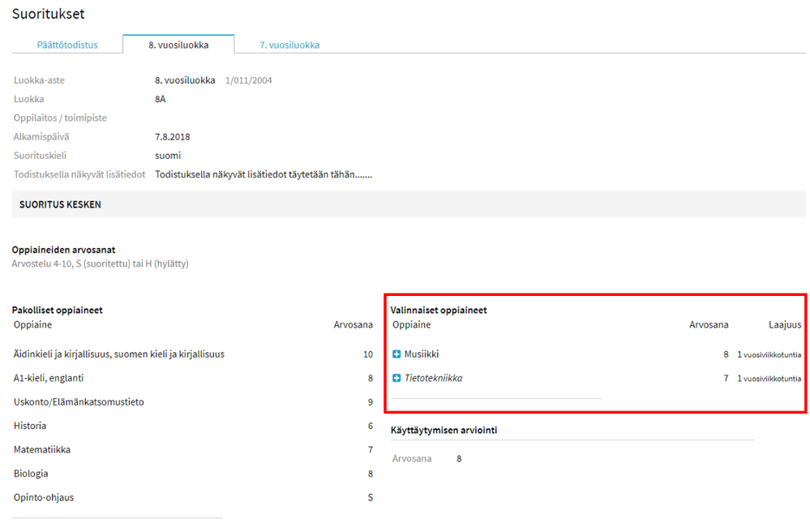Screen dimensions: 810x532
Task: Click the Käyttäytymisen arviointi Arvosana label
Action: click(x=412, y=459)
